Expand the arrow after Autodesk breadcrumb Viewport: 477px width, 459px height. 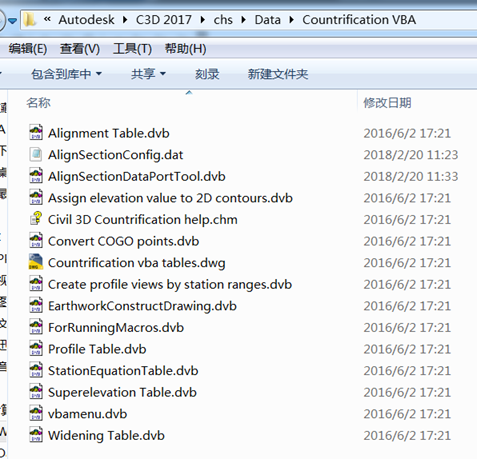[125, 20]
